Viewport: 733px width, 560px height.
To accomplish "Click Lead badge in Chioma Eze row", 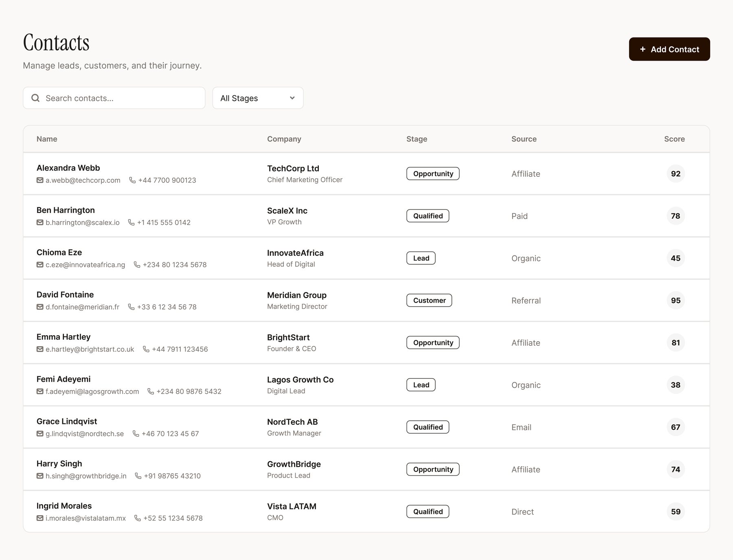I will 421,258.
